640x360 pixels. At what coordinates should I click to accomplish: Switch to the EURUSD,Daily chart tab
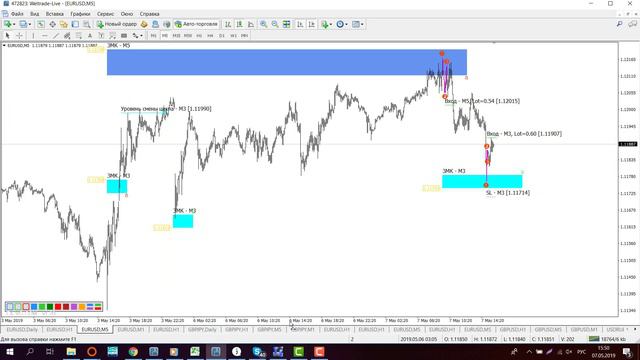tap(22, 329)
